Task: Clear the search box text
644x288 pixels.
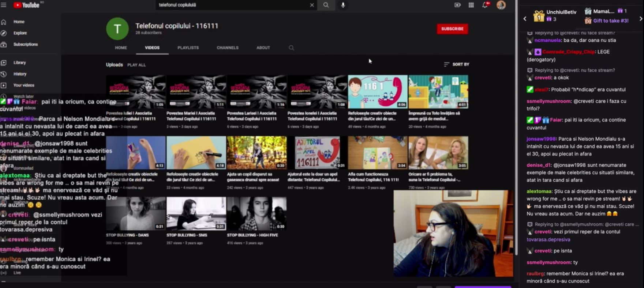Action: pyautogui.click(x=312, y=5)
